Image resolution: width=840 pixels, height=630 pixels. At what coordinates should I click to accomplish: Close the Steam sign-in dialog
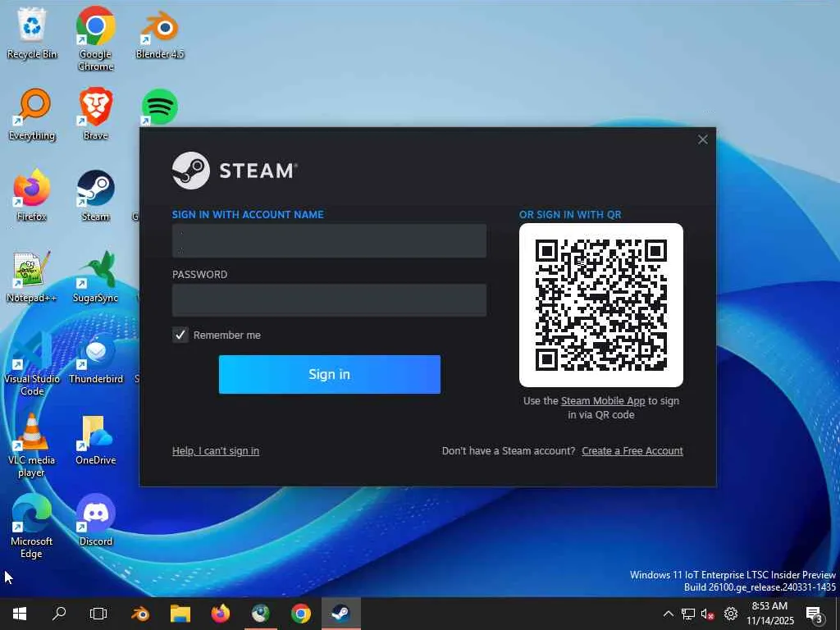point(702,139)
